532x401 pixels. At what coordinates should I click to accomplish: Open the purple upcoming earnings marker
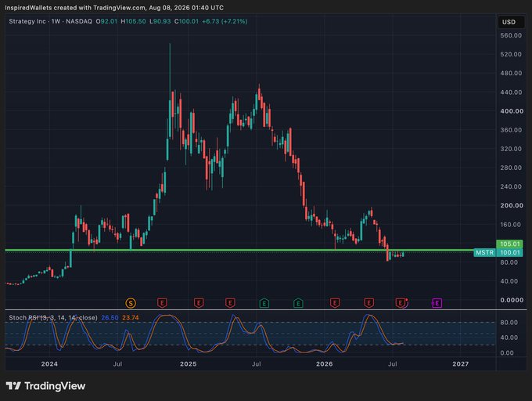click(437, 303)
